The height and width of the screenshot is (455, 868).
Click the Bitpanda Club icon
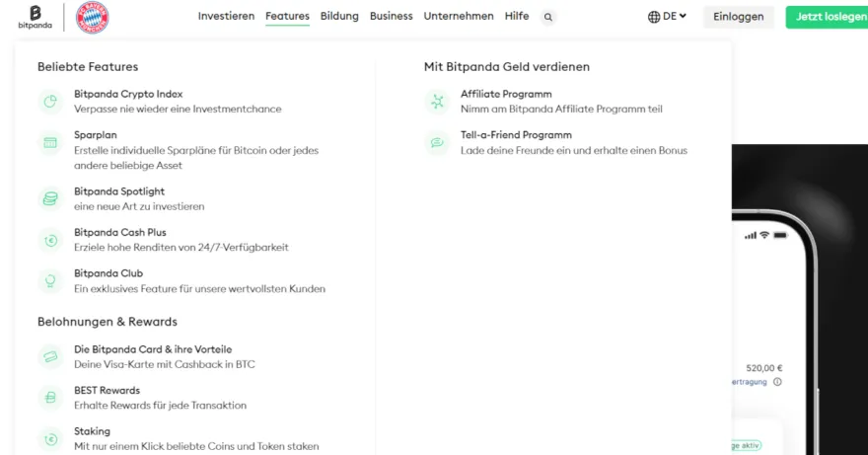pyautogui.click(x=50, y=281)
